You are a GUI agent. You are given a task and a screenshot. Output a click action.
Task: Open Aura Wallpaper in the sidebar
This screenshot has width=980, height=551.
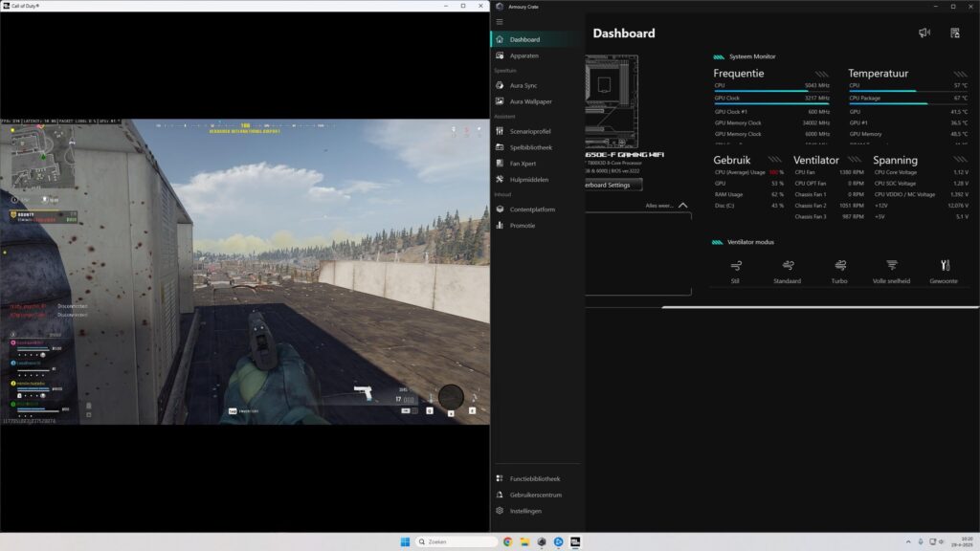click(x=536, y=101)
